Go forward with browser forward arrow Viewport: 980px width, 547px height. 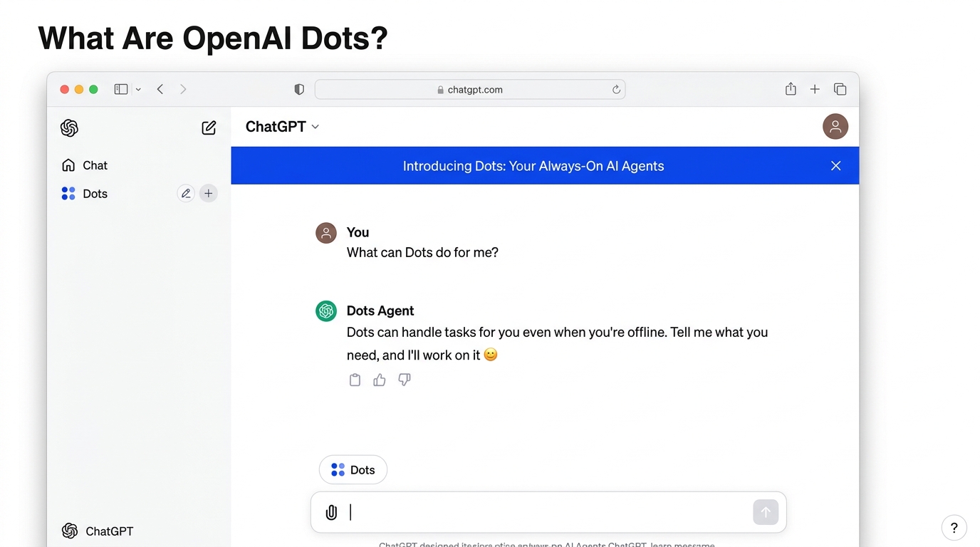[x=183, y=89]
